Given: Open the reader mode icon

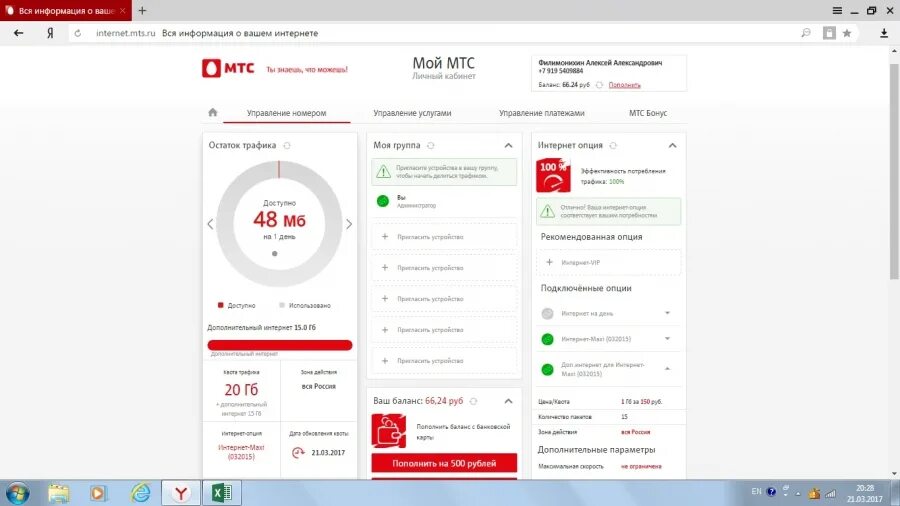Looking at the screenshot, I should [x=829, y=33].
